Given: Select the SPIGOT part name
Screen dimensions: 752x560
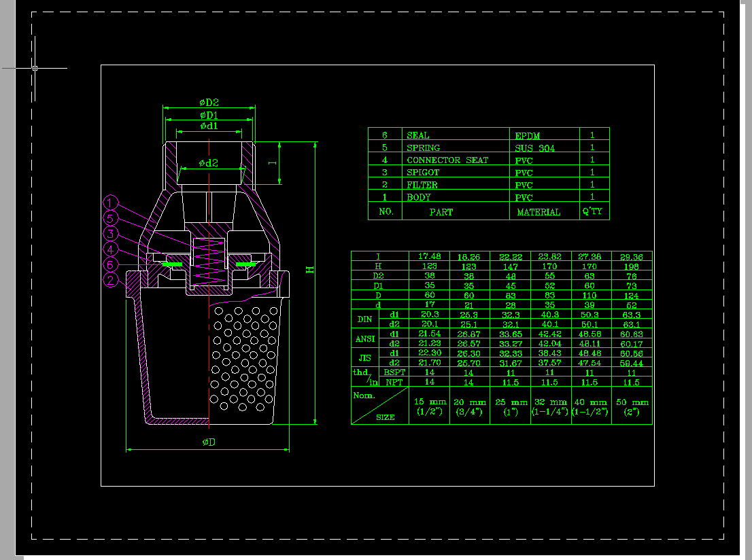Looking at the screenshot, I should coord(423,172).
